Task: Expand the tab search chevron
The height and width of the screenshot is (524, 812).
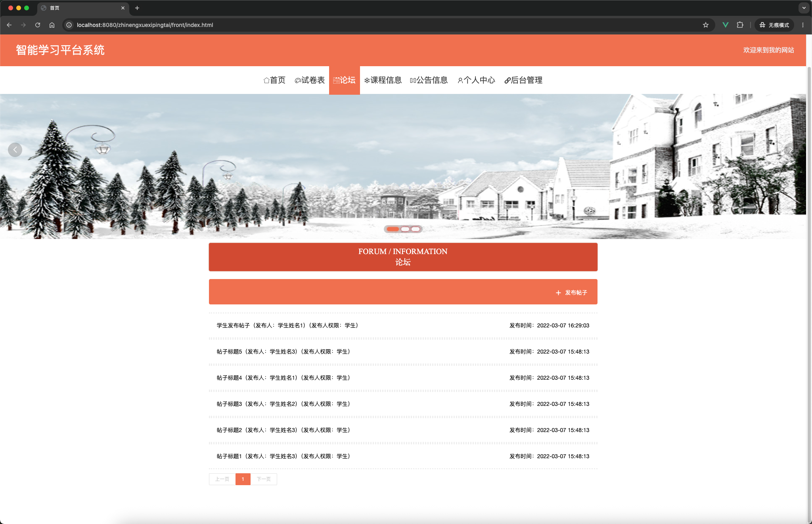Action: click(804, 8)
